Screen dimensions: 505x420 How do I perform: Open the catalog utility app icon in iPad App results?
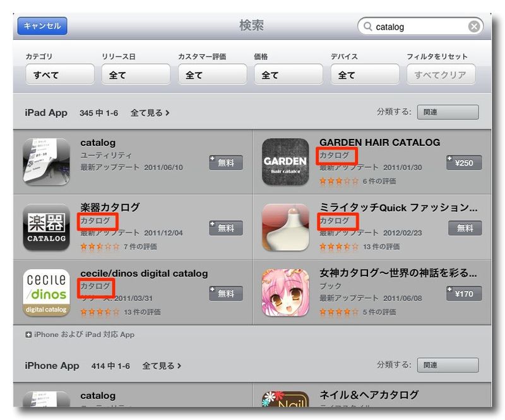46,162
